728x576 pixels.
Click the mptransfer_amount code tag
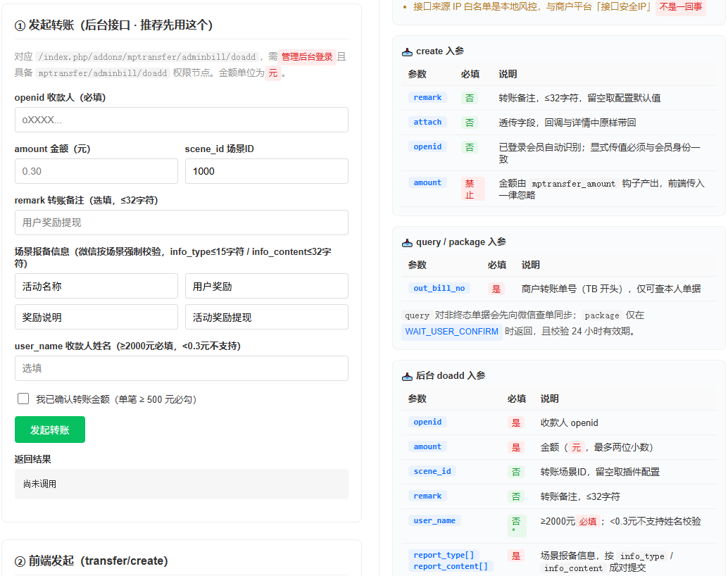(x=573, y=184)
